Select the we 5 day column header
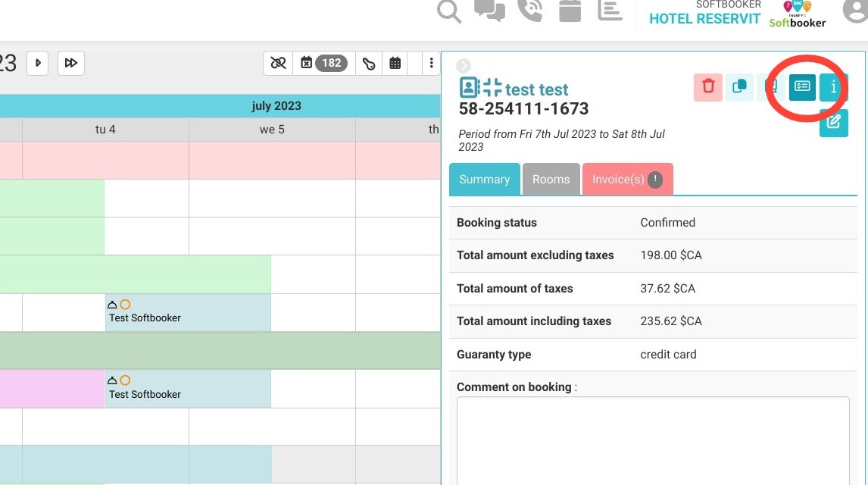 coord(272,130)
